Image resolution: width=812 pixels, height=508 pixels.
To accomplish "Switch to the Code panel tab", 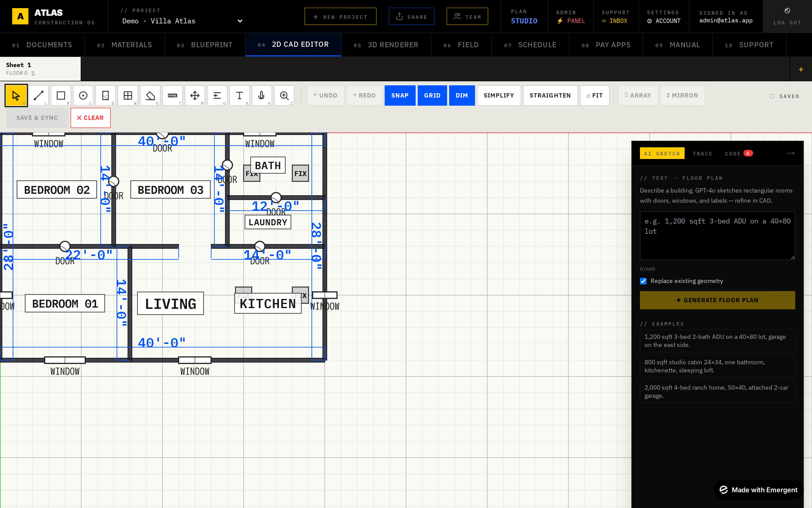I will [x=739, y=153].
